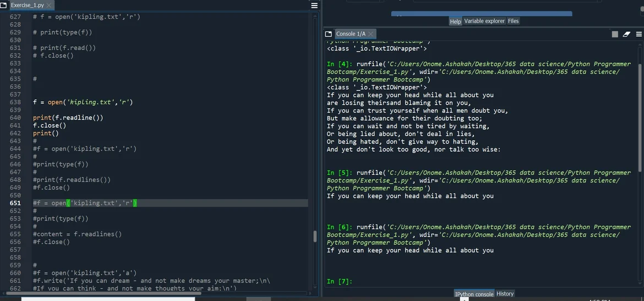Screen dimensions: 644x301
Task: Open the IPython console options hamburger menu
Action: point(638,34)
